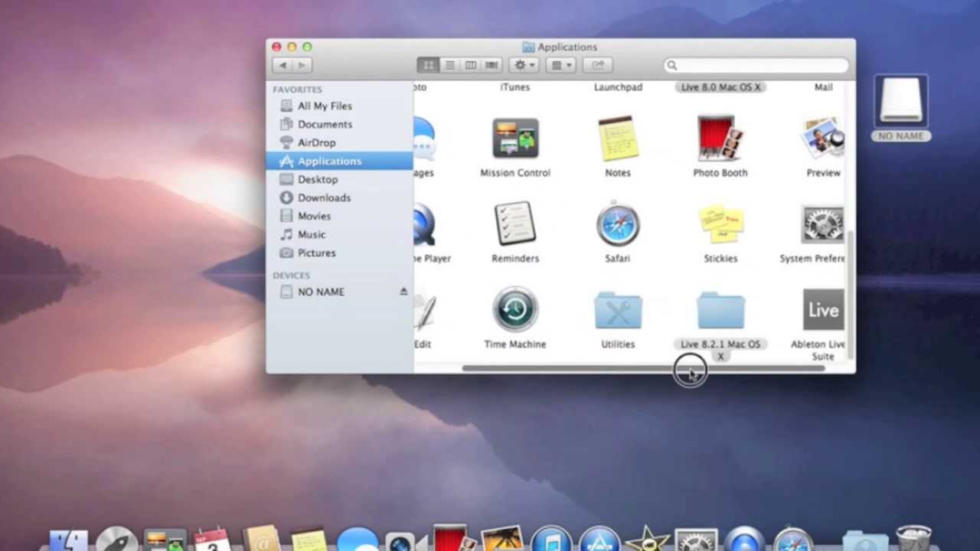Open iPhoto from the Dock
The width and height of the screenshot is (980, 551).
point(501,539)
